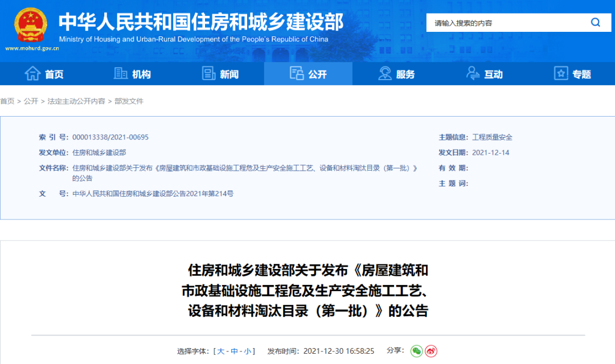Click the 服务 person icon in navigation

[x=384, y=73]
